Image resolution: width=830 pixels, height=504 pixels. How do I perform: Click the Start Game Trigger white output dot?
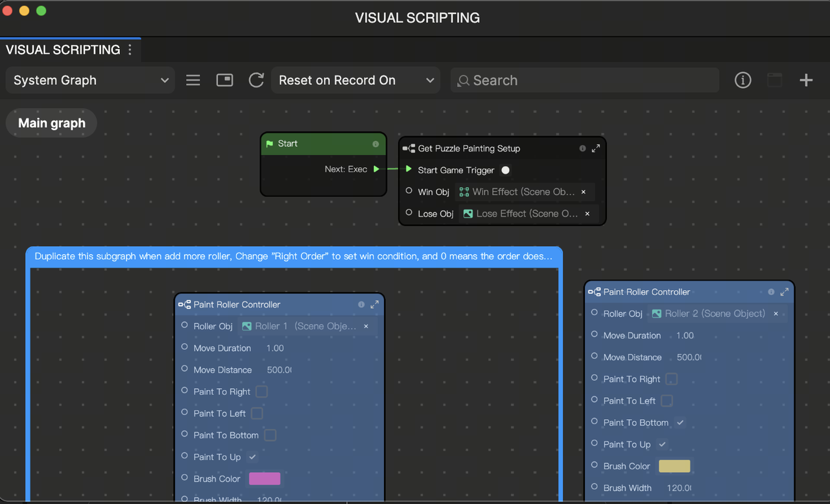(506, 170)
